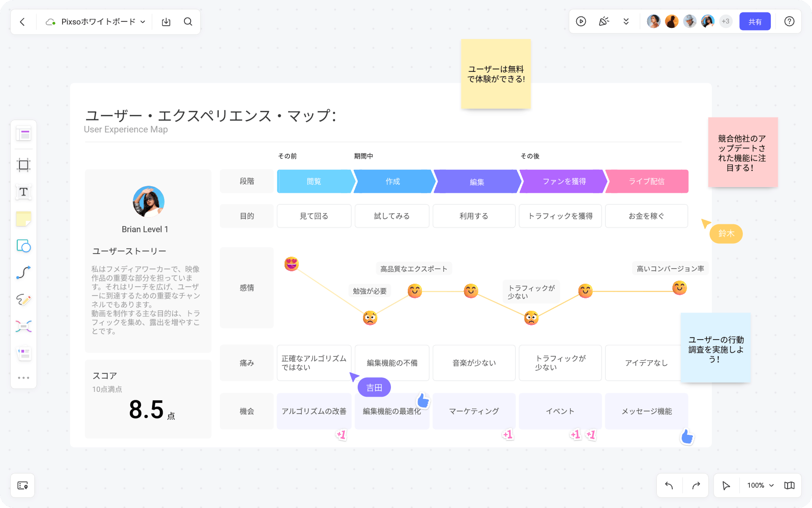Select the pencil drawing tool
The height and width of the screenshot is (508, 812).
(23, 300)
